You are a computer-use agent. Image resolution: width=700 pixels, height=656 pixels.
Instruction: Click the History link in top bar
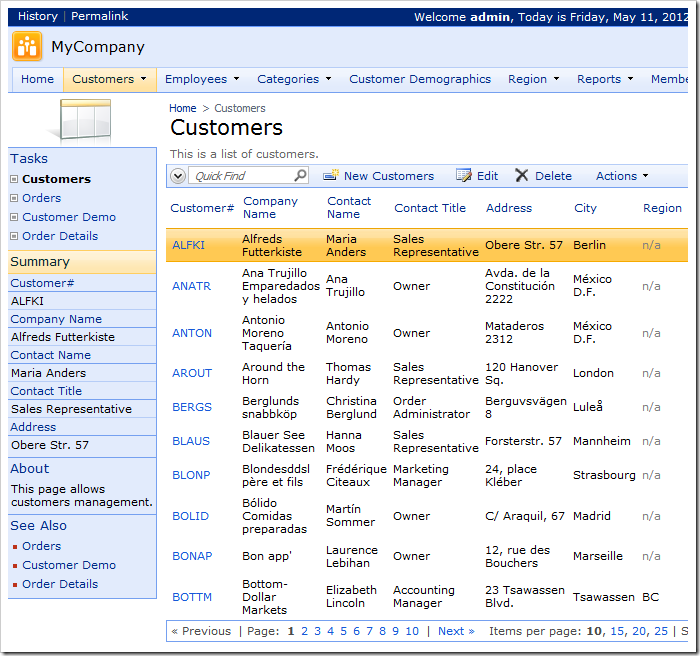click(38, 16)
